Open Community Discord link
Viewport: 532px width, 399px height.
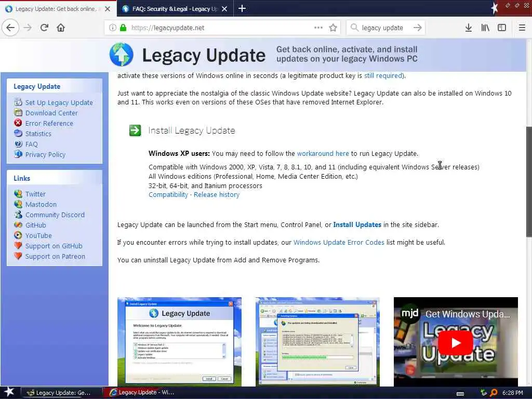55,215
